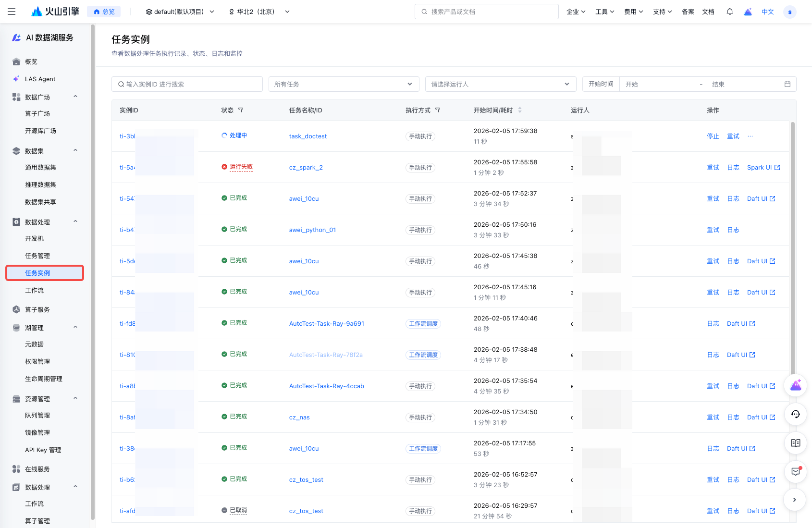Image resolution: width=812 pixels, height=528 pixels.
Task: Open 任务管理 in the sidebar
Action: [x=37, y=256]
